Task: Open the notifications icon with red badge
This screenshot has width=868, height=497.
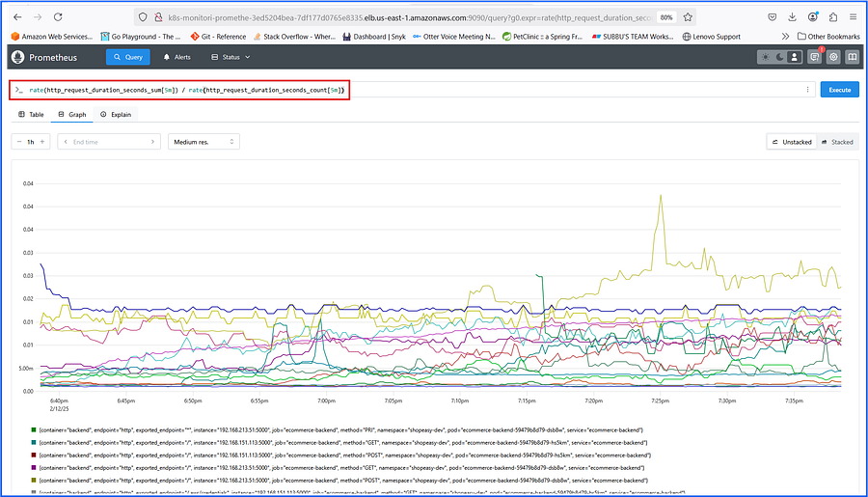Action: click(x=815, y=57)
